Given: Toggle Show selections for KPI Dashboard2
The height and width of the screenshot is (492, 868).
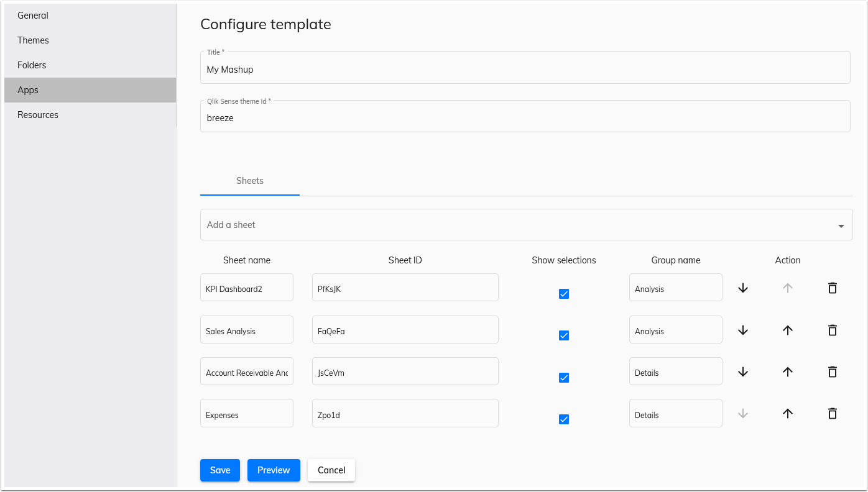Looking at the screenshot, I should click(x=563, y=293).
